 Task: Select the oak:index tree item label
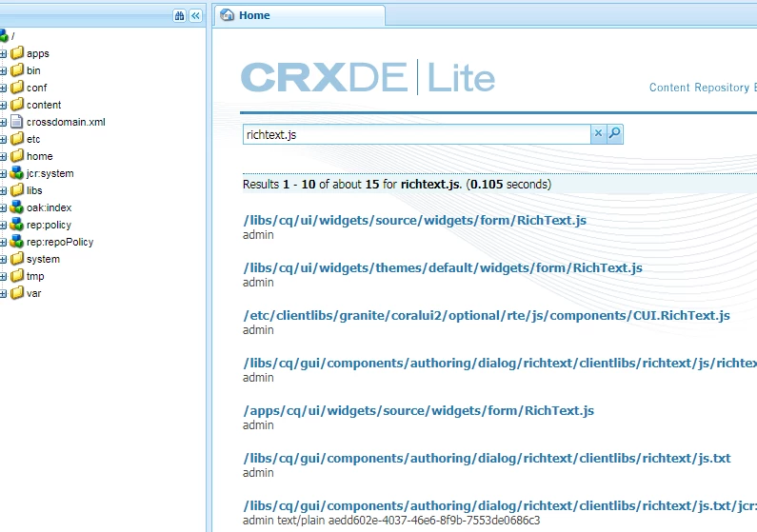(49, 207)
